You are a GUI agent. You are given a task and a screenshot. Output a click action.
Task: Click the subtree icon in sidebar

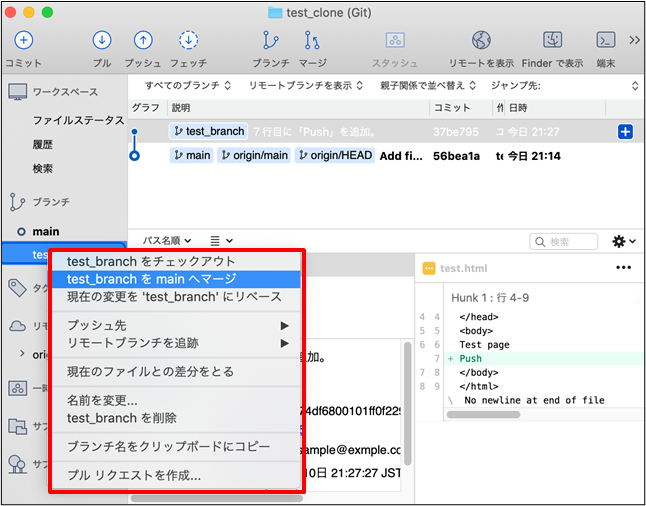(18, 464)
